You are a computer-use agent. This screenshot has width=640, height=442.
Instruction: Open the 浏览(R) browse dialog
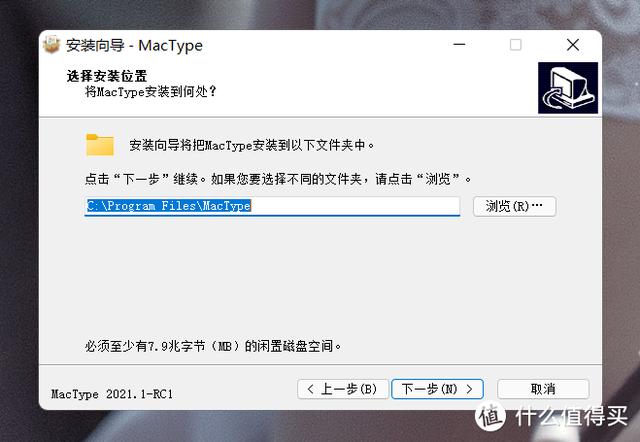click(x=514, y=206)
